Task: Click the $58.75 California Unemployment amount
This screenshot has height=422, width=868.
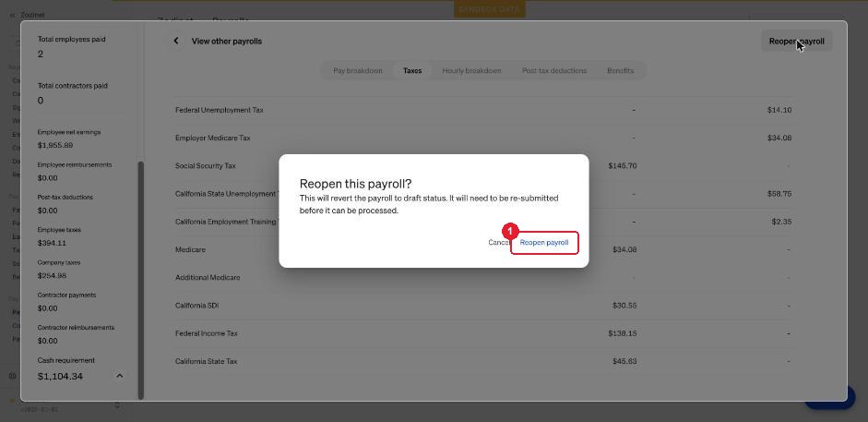Action: [x=779, y=194]
